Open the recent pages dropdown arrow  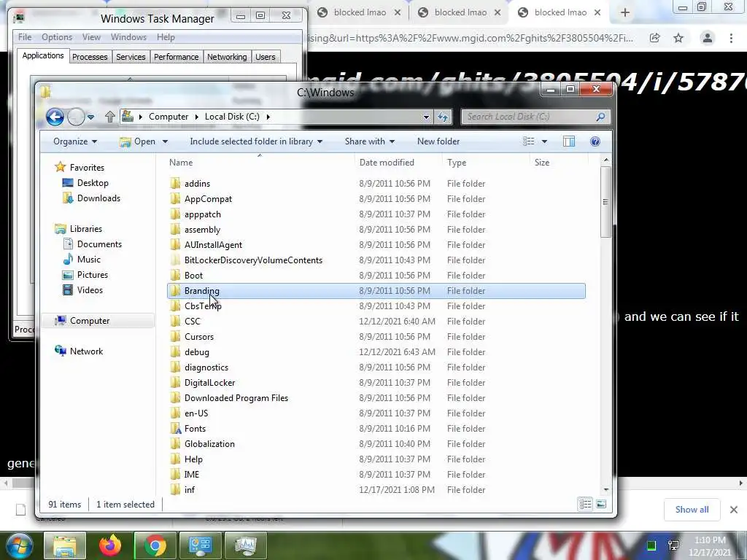pos(91,117)
